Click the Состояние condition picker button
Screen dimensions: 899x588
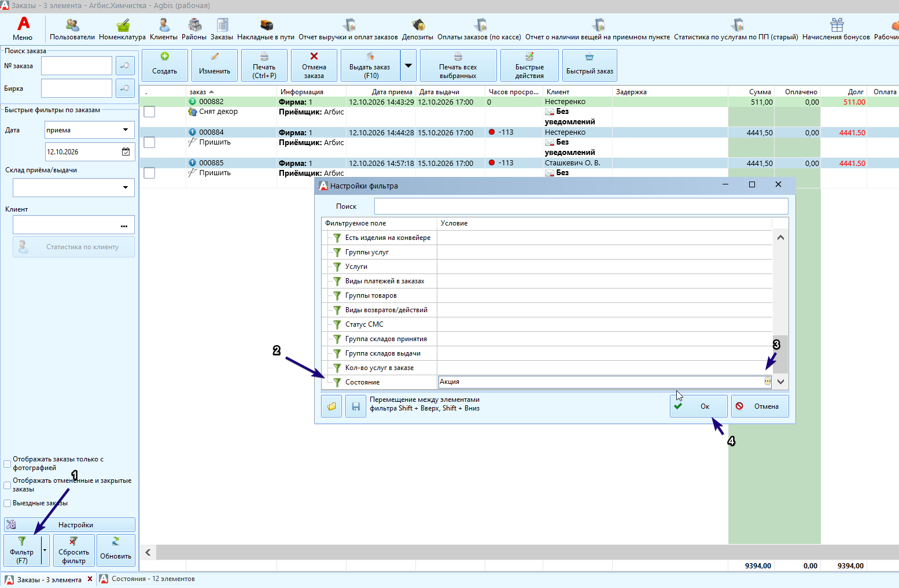768,382
